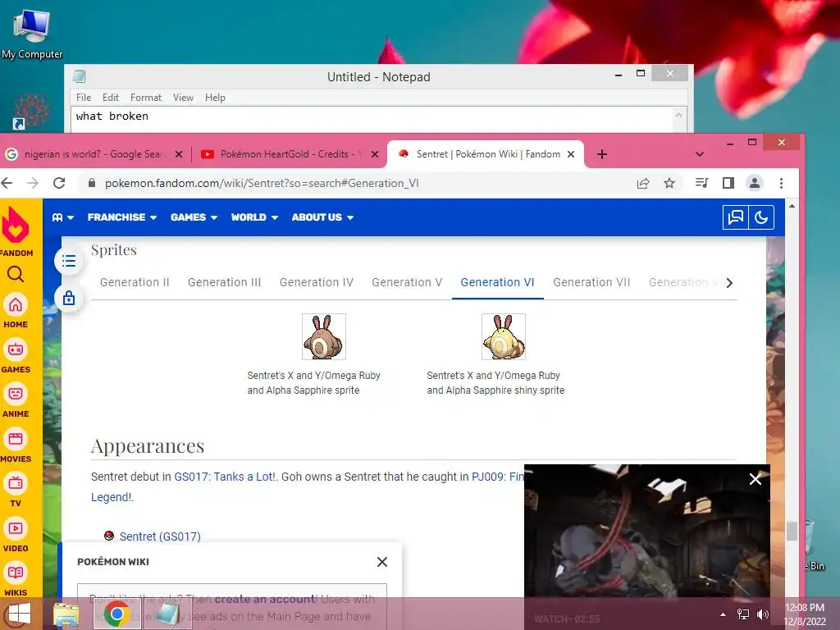Open Notepad View menu
The image size is (840, 630).
pos(183,98)
